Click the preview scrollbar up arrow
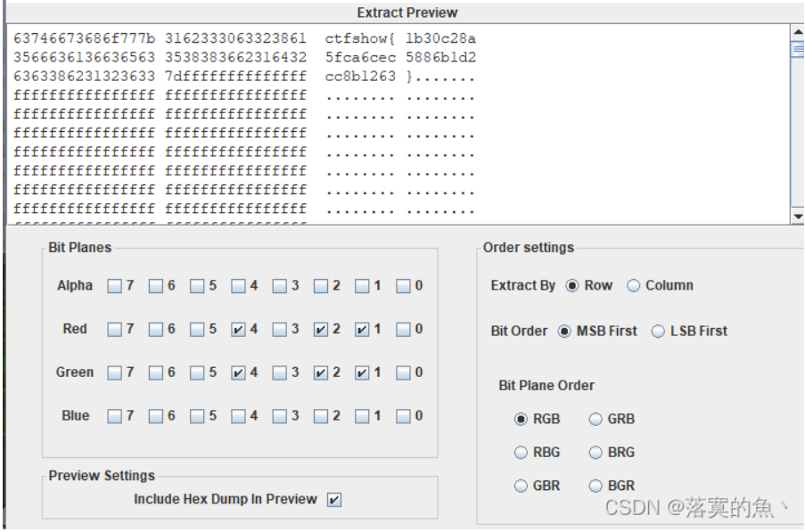The image size is (805, 532). tap(798, 32)
